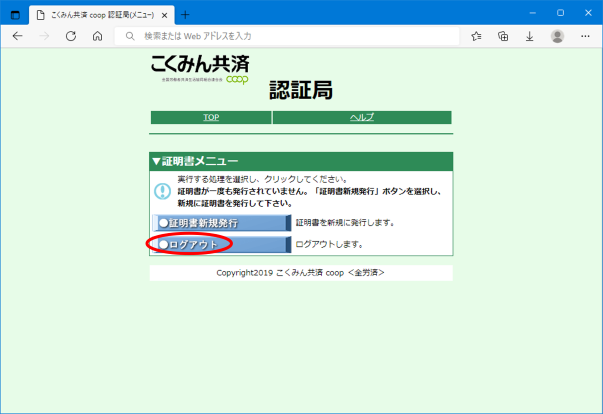Click the ログアウト button
The height and width of the screenshot is (414, 603).
[x=222, y=244]
